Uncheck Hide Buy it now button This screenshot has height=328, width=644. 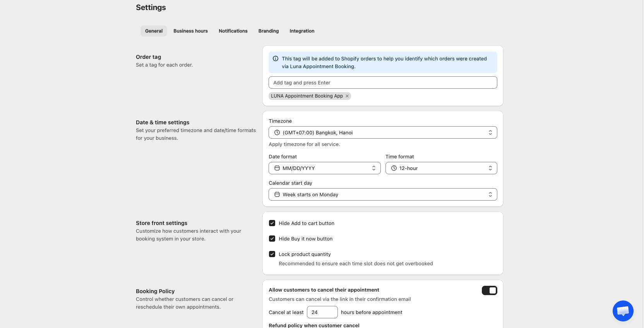pyautogui.click(x=272, y=239)
